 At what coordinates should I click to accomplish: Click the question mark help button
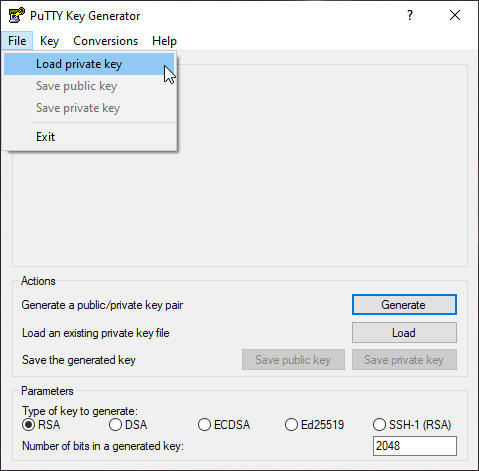[x=410, y=15]
